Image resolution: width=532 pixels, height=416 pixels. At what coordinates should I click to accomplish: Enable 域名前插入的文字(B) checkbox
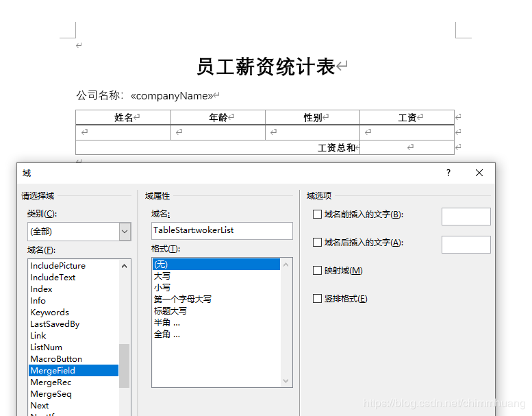(317, 215)
